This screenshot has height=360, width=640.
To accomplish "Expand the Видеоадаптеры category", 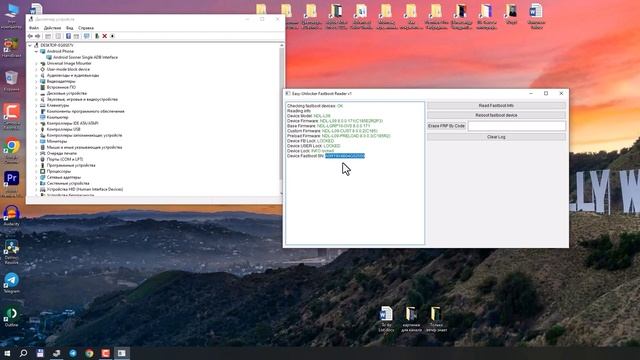I will coord(36,81).
